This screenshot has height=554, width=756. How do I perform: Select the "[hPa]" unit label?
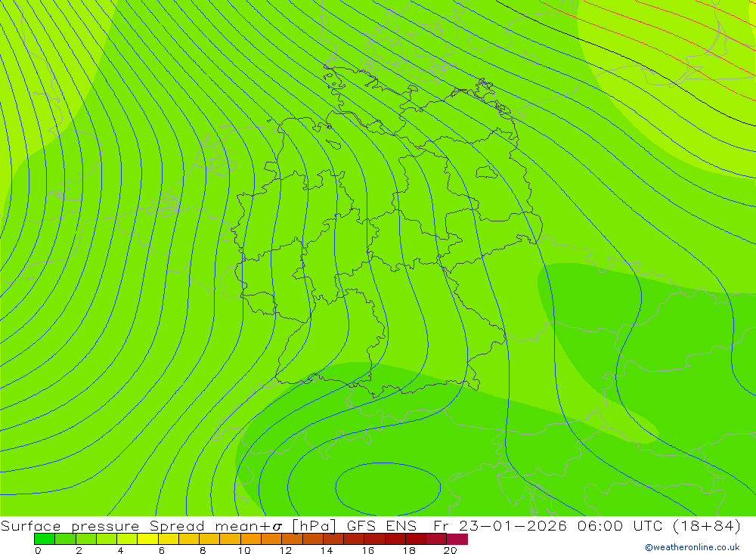pos(314,525)
